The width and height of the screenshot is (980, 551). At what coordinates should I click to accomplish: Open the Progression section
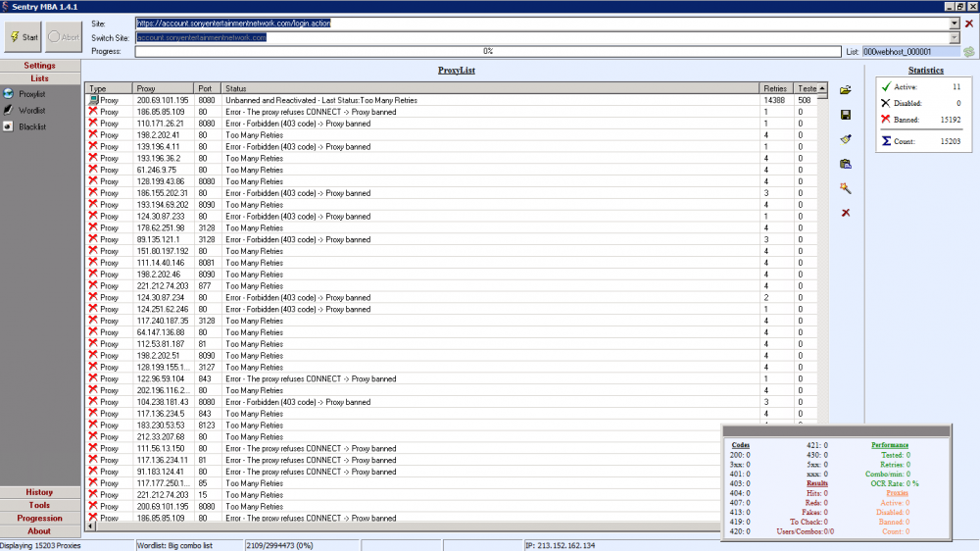tap(40, 519)
